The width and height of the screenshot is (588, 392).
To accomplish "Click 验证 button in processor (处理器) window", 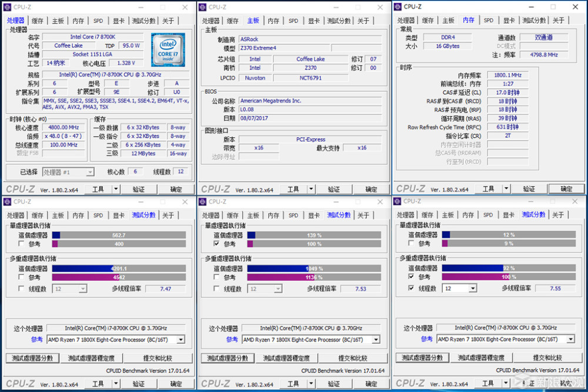I will pos(139,190).
